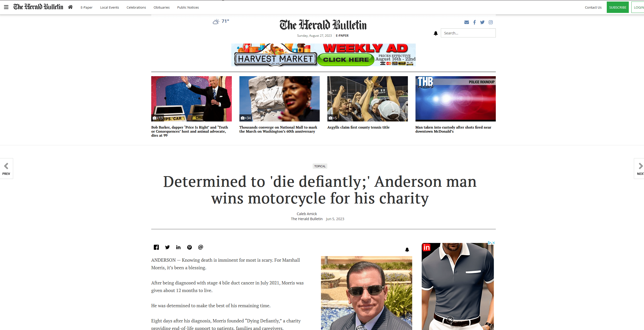The width and height of the screenshot is (644, 330).
Task: Toggle article notification bell above photo
Action: [x=407, y=250]
